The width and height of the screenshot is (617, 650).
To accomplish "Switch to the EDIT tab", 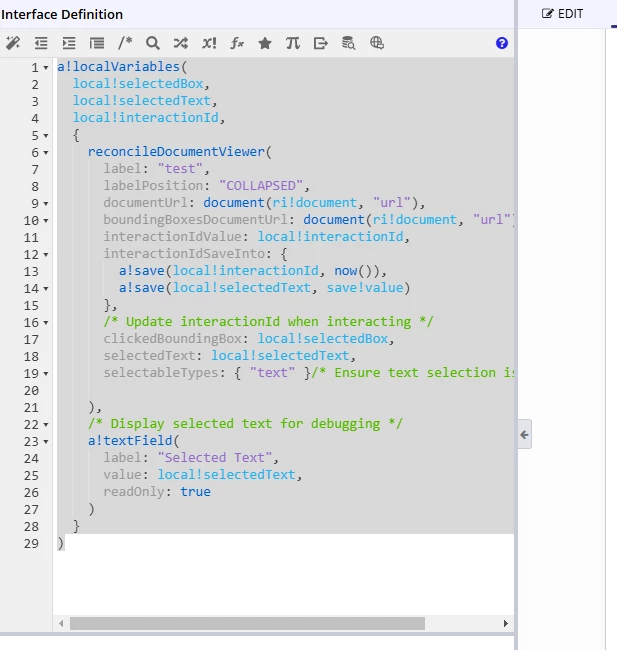I will tap(563, 14).
